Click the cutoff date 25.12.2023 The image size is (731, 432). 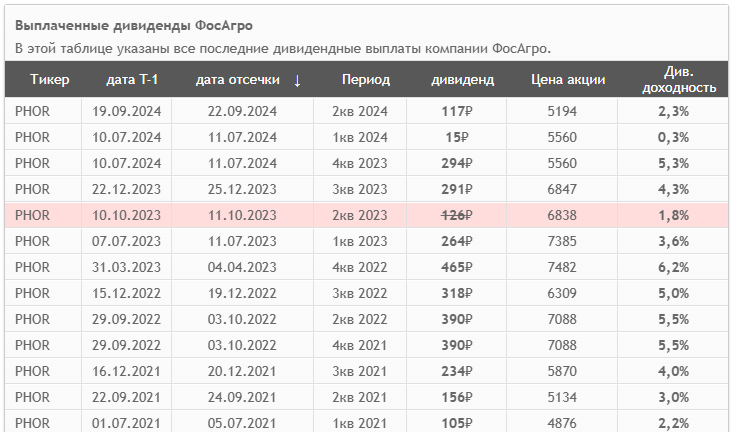[x=242, y=189]
